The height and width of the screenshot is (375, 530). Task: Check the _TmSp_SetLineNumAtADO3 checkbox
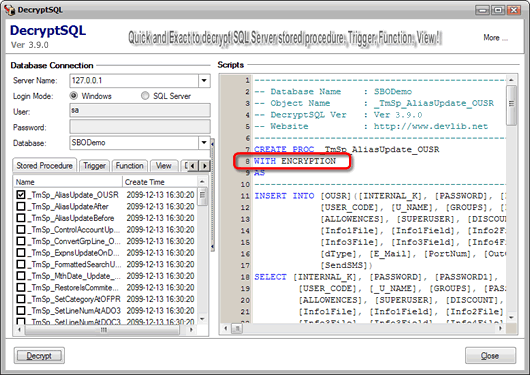pyautogui.click(x=21, y=310)
